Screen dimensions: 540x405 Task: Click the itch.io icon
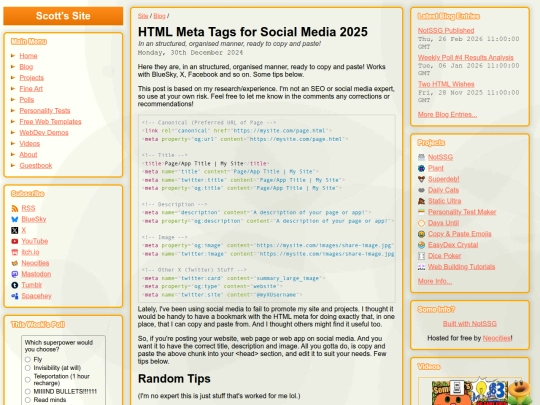tap(14, 252)
